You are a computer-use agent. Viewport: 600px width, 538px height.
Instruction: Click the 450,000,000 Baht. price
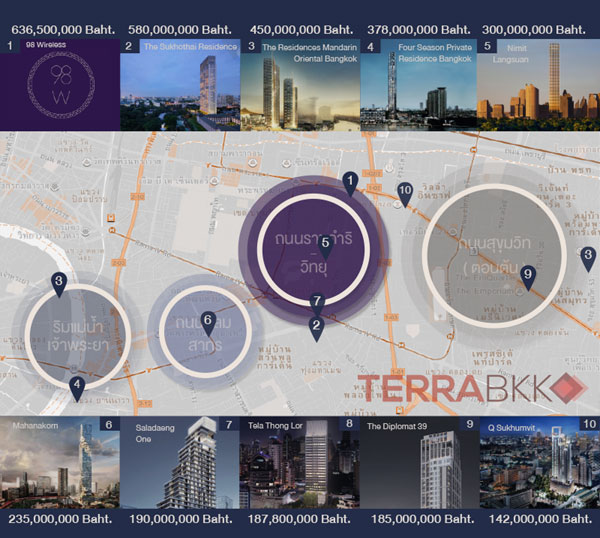[302, 29]
